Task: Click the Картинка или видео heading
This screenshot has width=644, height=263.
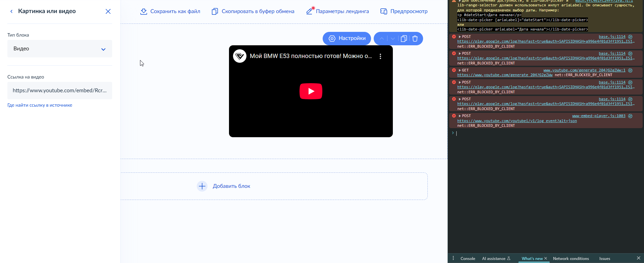Action: [x=47, y=11]
